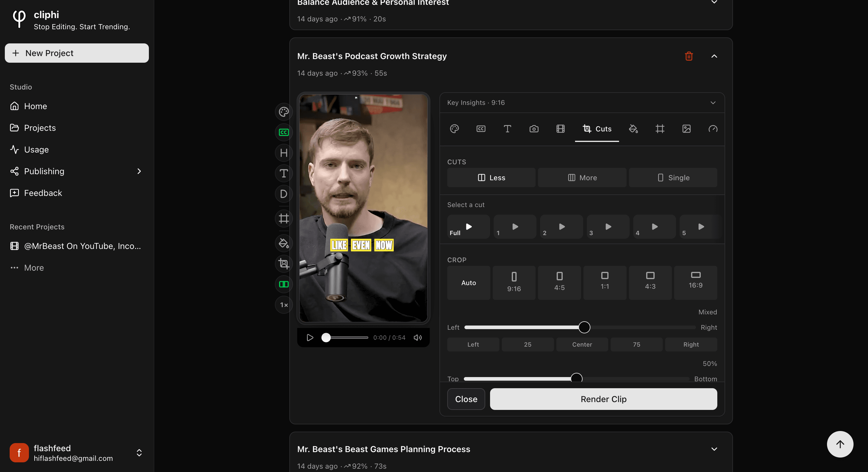
Task: Open the camera tab in editor panel
Action: coord(534,129)
